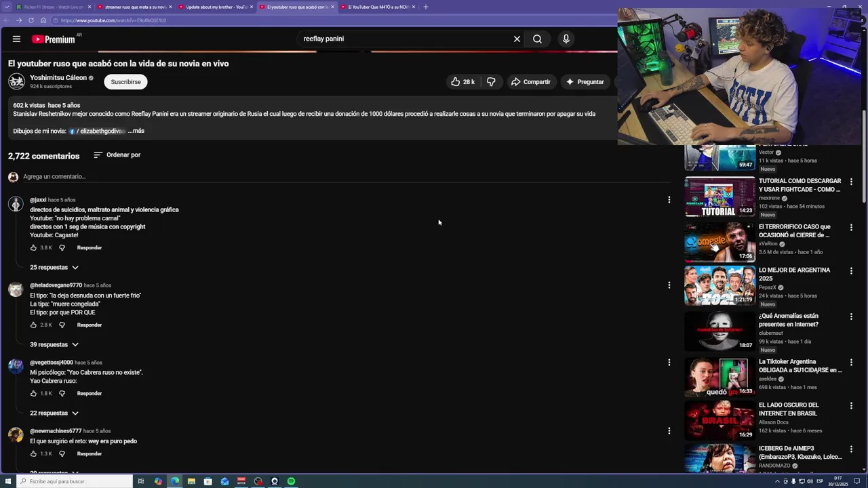Open the tab search dropdown arrow
This screenshot has height=488, width=868.
6,7
